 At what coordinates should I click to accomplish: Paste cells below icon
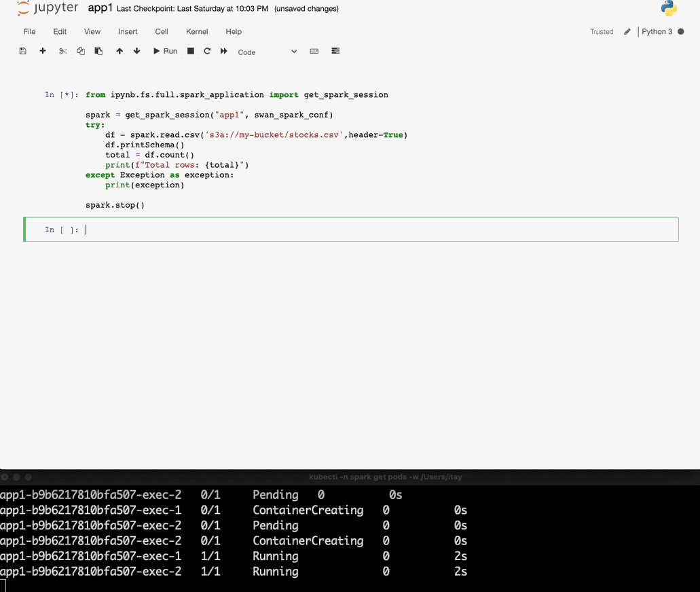[x=98, y=52]
